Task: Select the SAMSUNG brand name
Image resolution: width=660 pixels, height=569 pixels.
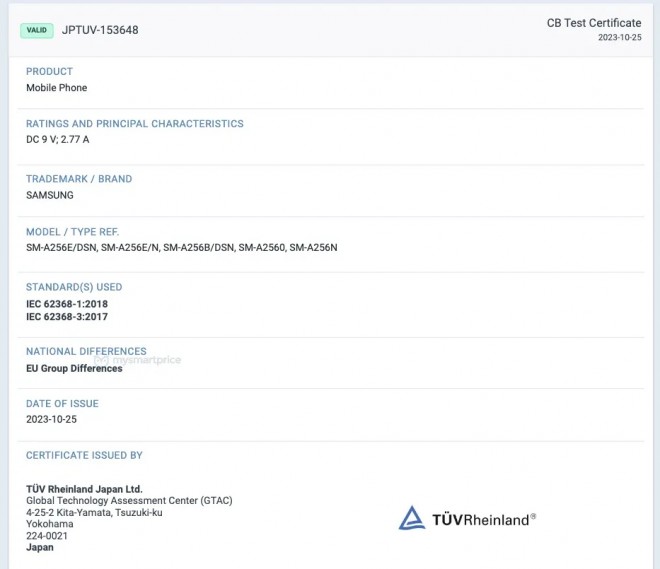Action: pos(49,195)
